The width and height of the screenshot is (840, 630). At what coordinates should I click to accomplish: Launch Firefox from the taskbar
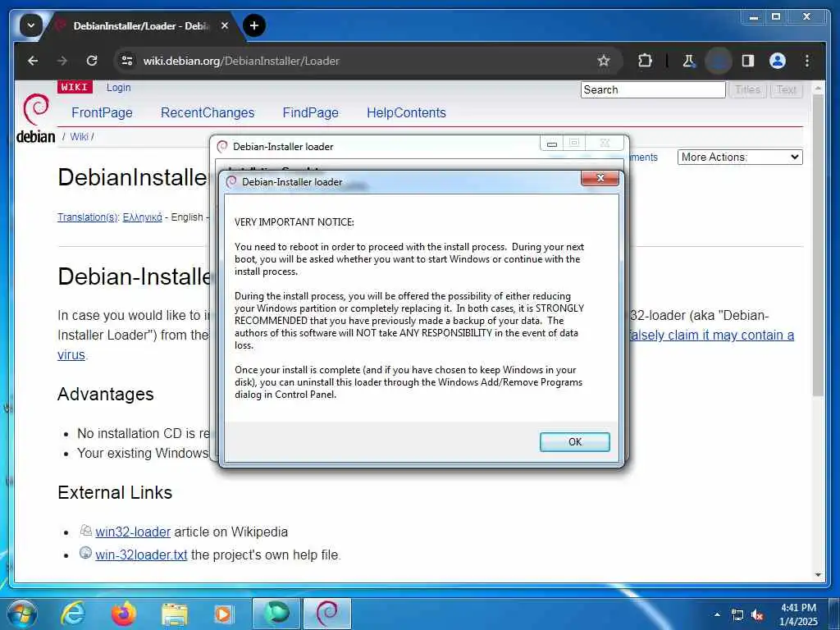point(123,614)
